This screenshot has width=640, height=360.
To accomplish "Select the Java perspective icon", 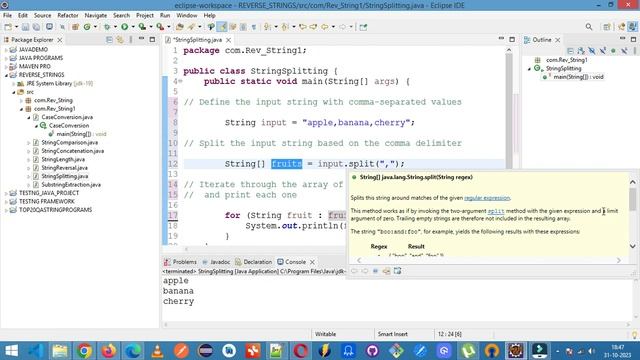I will (x=633, y=27).
